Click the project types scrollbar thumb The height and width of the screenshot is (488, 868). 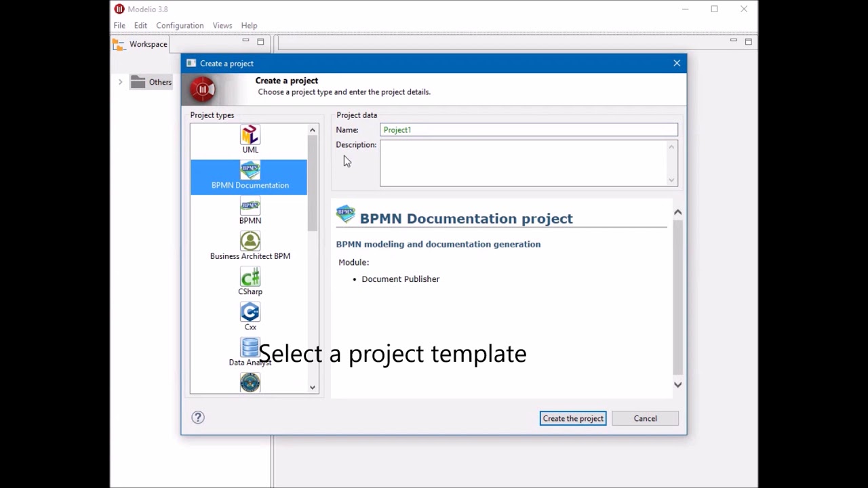pos(313,183)
